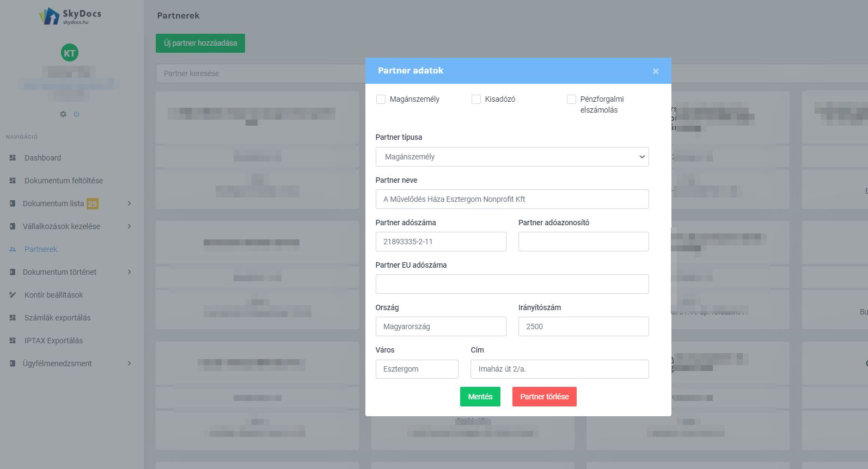Click the SkyDocs logo
The width and height of the screenshot is (868, 469).
(x=70, y=16)
